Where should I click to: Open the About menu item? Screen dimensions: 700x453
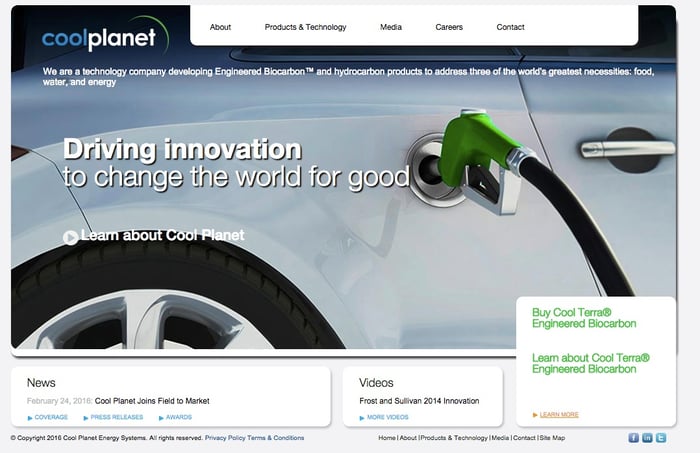point(220,27)
